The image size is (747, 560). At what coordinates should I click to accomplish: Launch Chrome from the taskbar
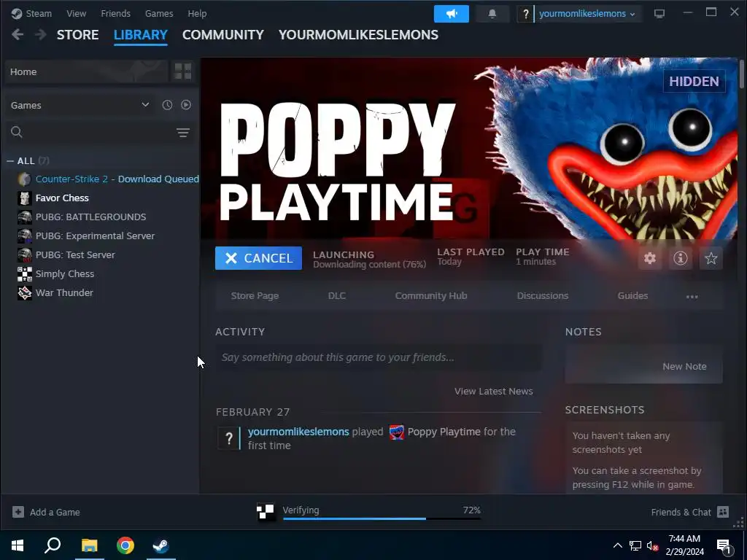tap(125, 545)
